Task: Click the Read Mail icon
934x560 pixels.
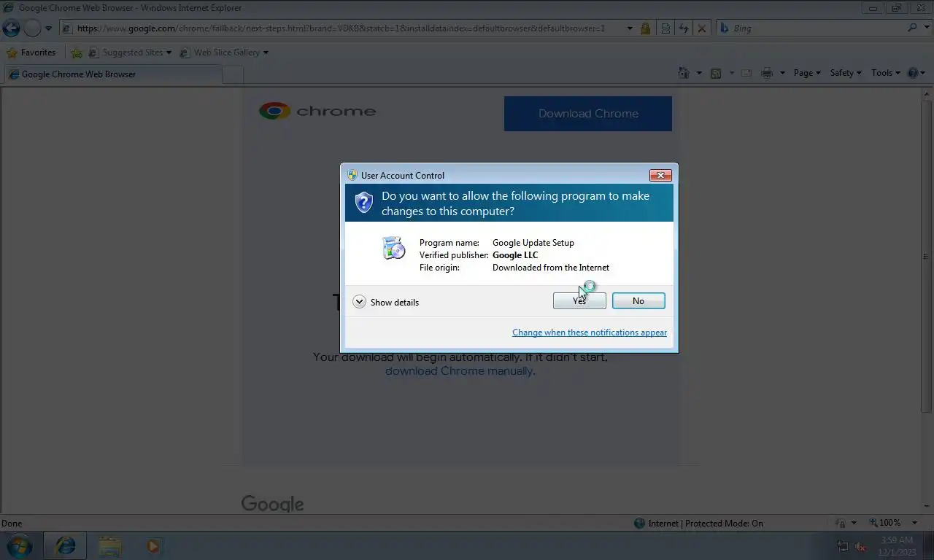Action: pos(746,73)
